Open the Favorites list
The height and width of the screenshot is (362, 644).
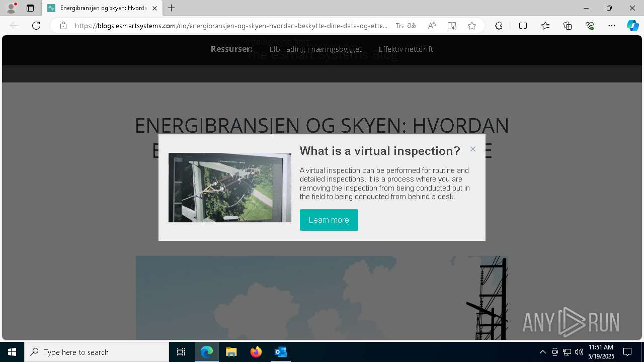[x=545, y=26]
